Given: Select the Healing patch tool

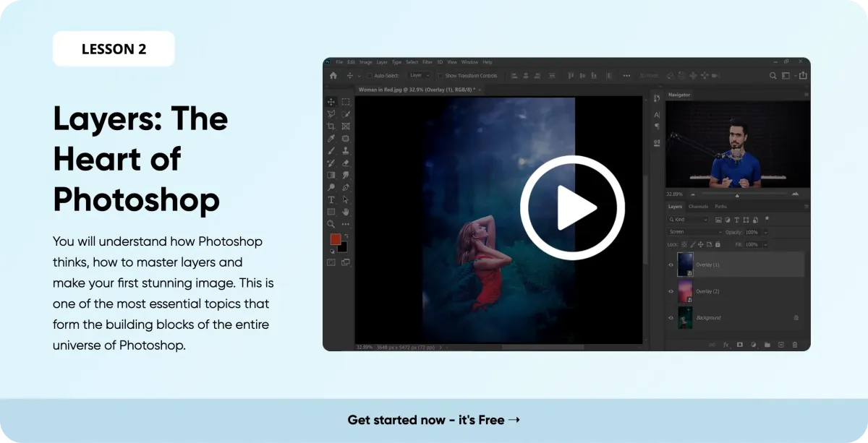Looking at the screenshot, I should pos(346,139).
